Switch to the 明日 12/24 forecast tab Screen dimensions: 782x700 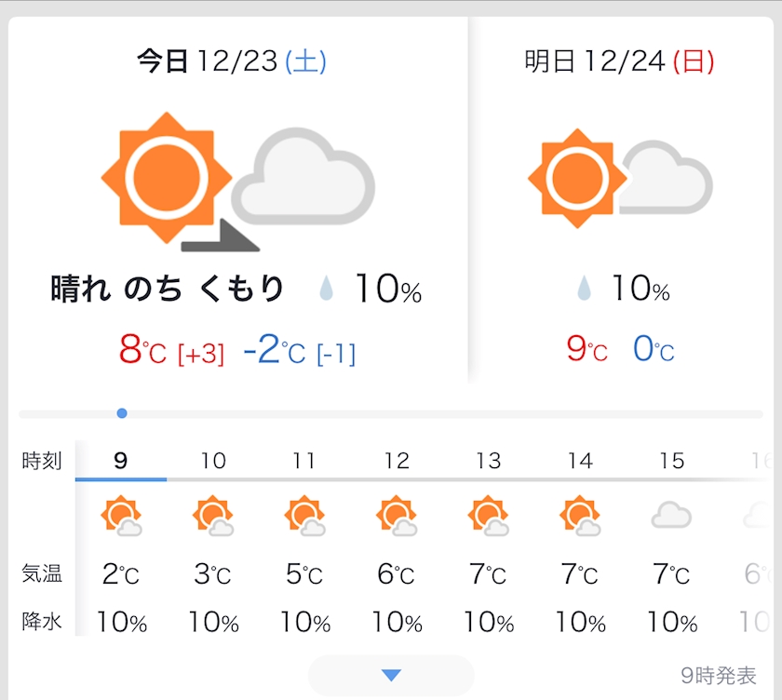619,61
